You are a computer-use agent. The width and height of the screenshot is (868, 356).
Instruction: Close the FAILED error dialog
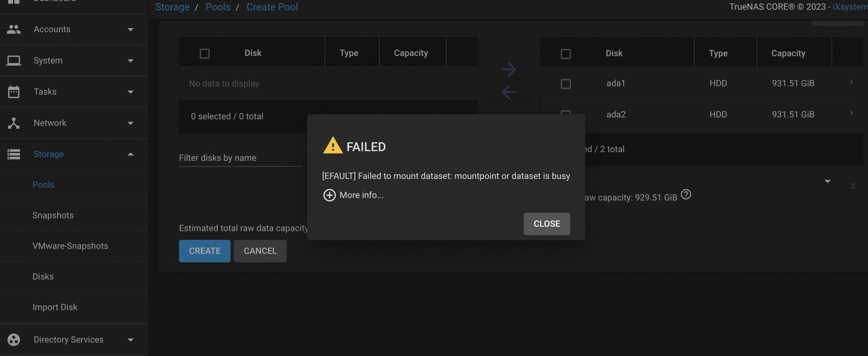(547, 224)
